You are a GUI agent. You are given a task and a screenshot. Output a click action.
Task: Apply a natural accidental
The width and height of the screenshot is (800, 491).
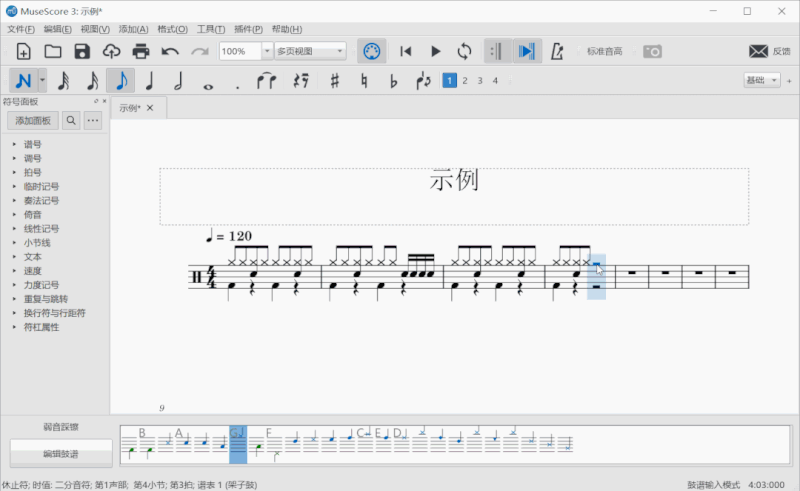pyautogui.click(x=364, y=81)
